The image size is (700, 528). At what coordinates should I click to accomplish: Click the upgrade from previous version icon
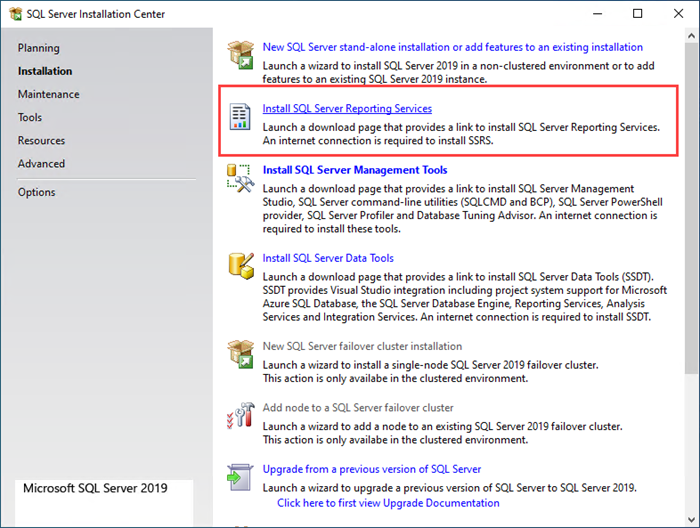[x=240, y=477]
